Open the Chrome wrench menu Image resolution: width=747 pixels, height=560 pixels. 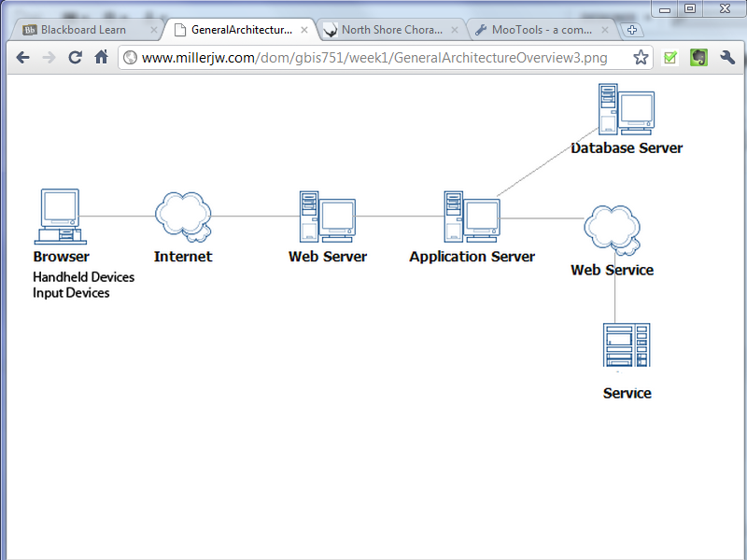pyautogui.click(x=727, y=58)
